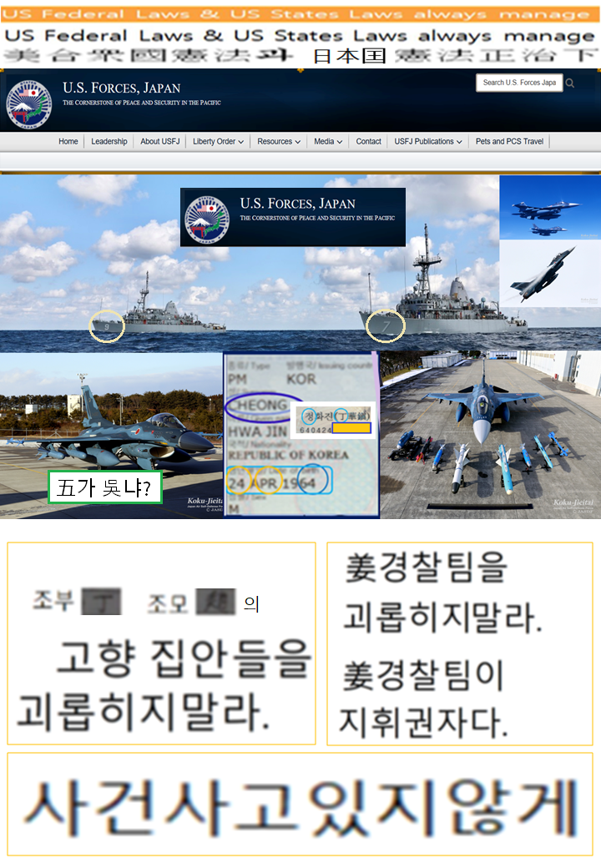Screen dimensions: 601x868
Task: Expand the Liberty Order dropdown
Action: point(218,141)
